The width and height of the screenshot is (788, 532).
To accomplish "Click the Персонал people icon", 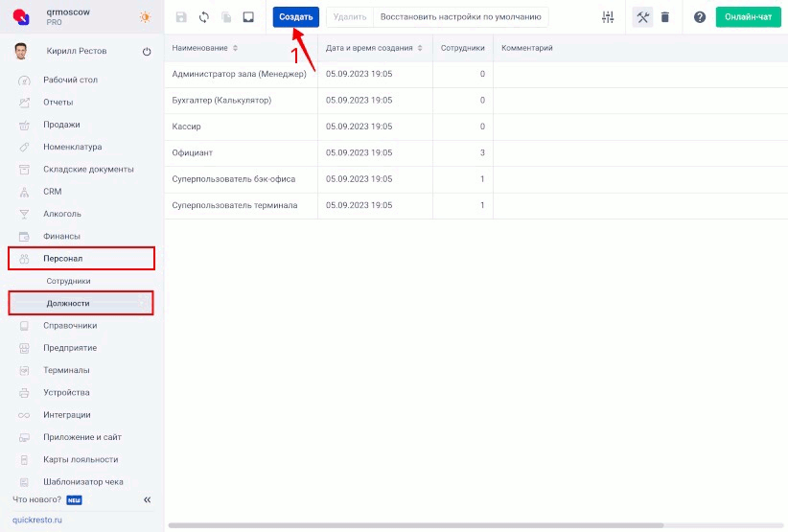I will click(x=24, y=259).
